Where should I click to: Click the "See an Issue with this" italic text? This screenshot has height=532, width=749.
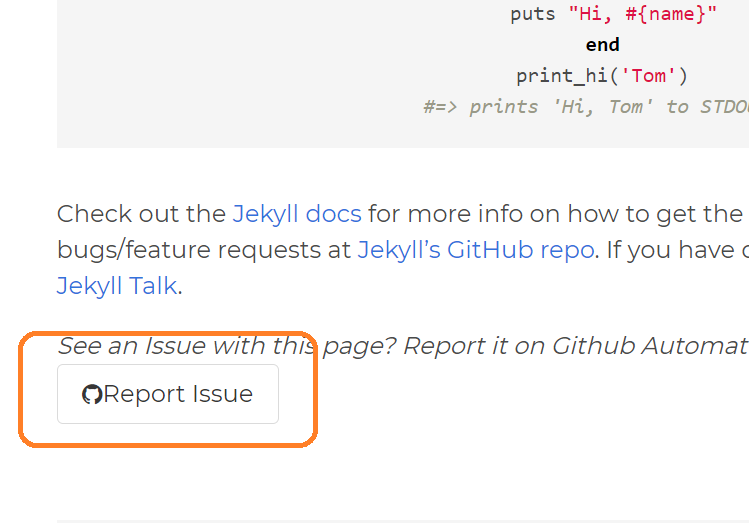point(180,346)
